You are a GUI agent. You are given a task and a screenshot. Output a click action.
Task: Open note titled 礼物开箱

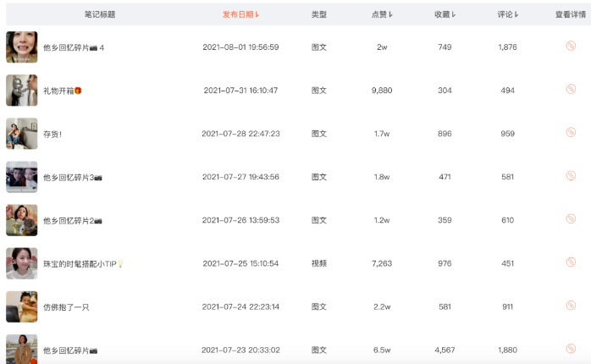pyautogui.click(x=62, y=91)
